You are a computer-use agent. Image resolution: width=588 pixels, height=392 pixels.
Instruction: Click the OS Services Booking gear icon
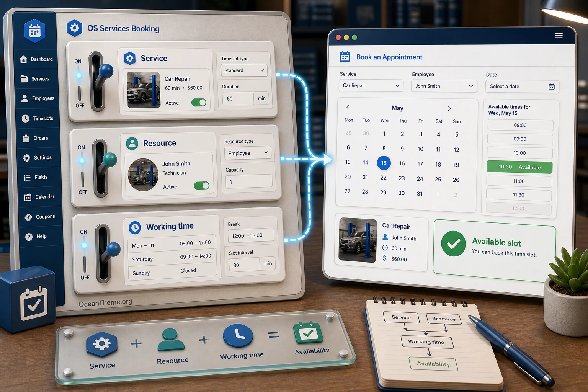click(x=74, y=28)
